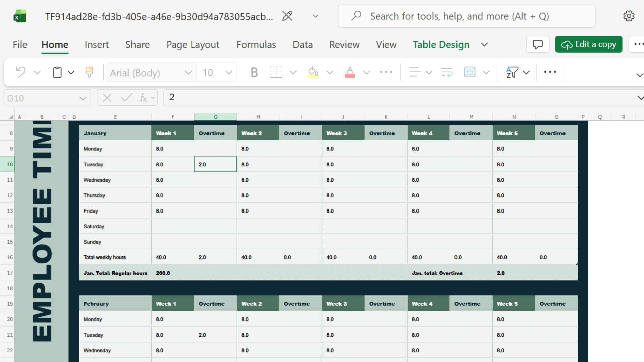
Task: Apply the red Font Color
Action: click(x=350, y=72)
